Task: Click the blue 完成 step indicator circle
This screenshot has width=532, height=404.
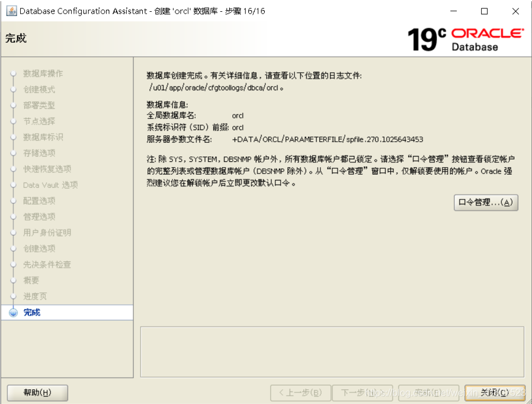Action: (13, 313)
